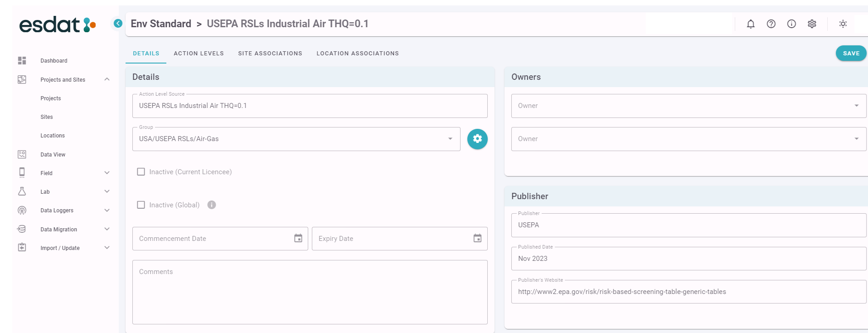The width and height of the screenshot is (868, 333).
Task: Click the Lab flask icon
Action: pos(22,191)
